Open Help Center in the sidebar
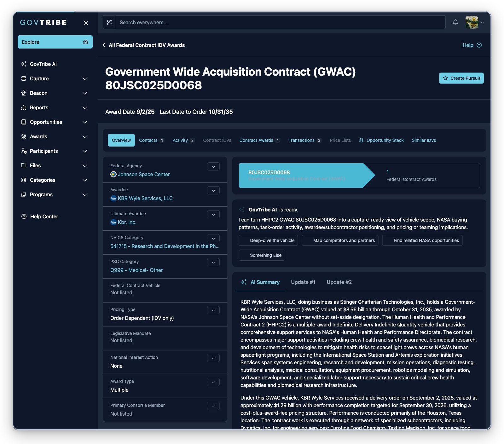The image size is (504, 444). (40, 216)
